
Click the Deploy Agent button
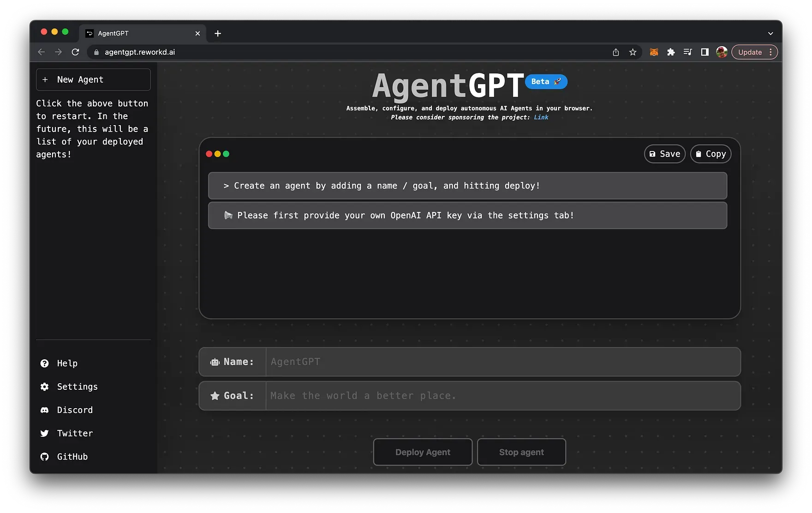423,452
